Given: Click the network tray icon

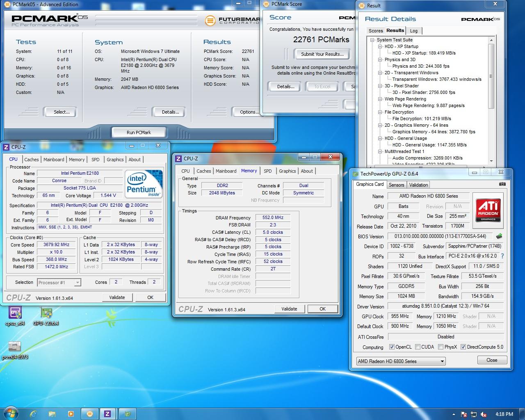Looking at the screenshot, I should 474,414.
